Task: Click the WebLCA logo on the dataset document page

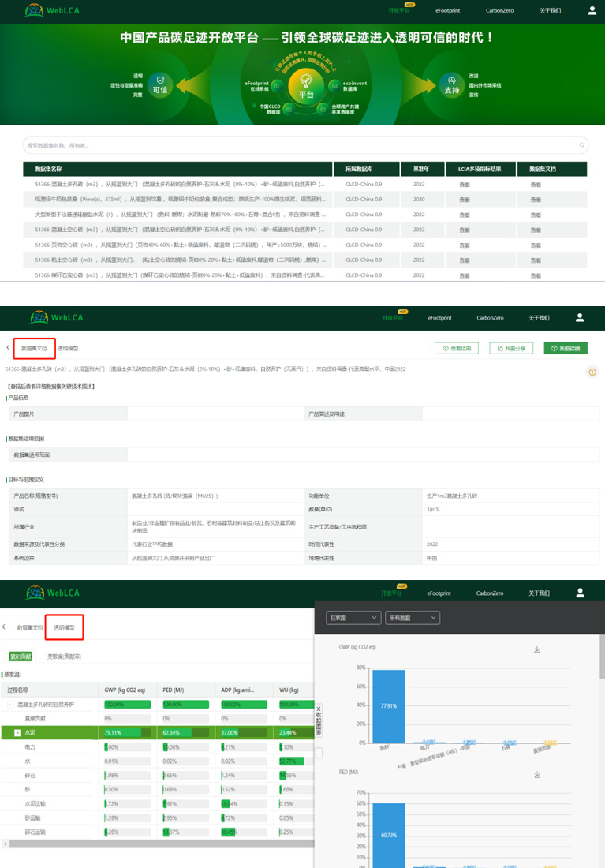Action: 56,317
